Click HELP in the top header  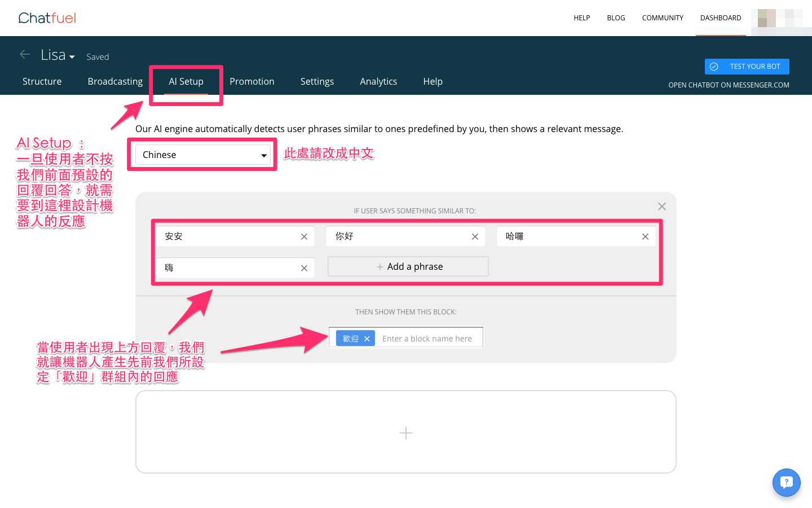click(x=582, y=18)
